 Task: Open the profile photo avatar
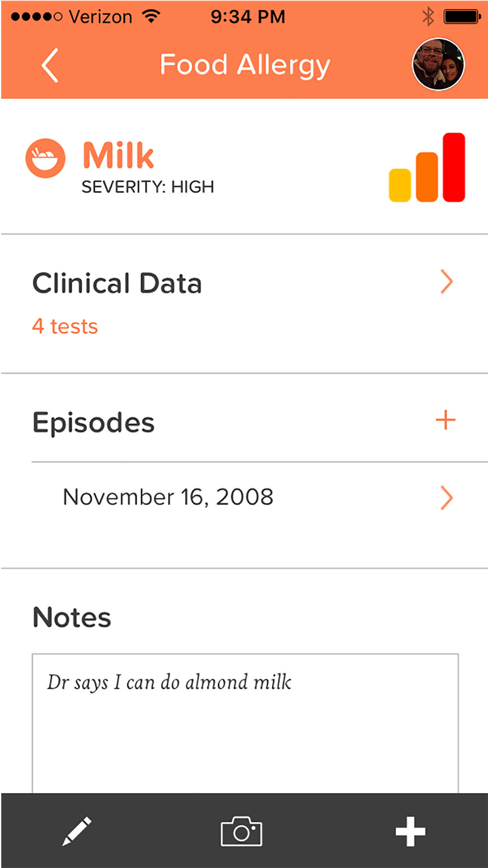pos(438,64)
